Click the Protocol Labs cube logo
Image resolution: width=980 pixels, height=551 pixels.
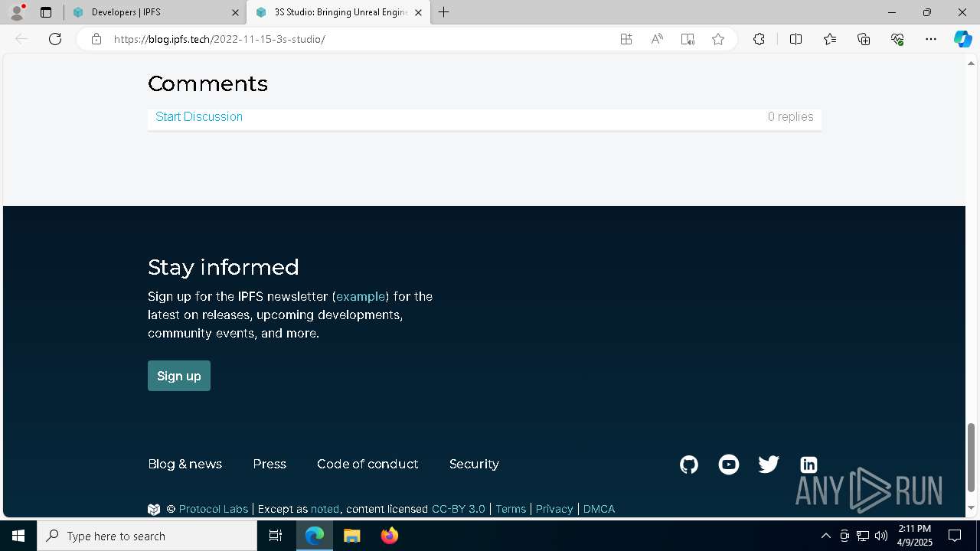point(154,509)
